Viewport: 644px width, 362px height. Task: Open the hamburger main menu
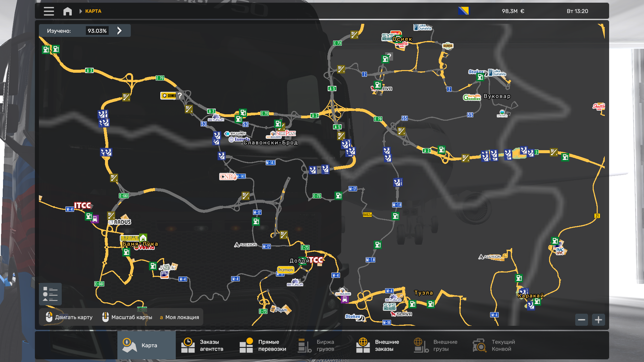(49, 11)
